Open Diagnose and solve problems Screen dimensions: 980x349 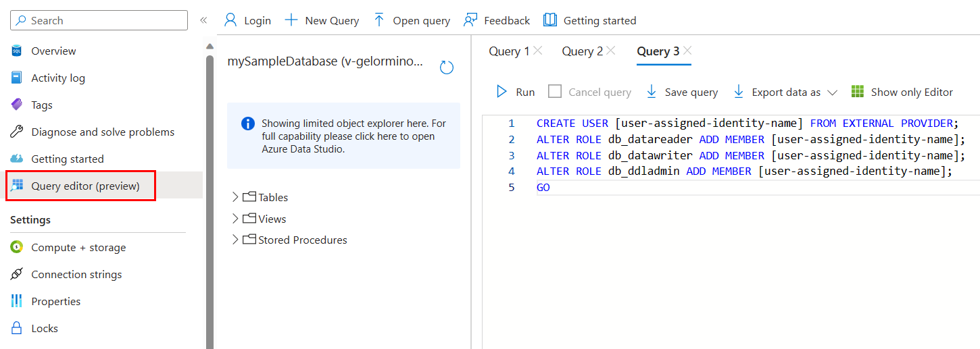[x=102, y=132]
